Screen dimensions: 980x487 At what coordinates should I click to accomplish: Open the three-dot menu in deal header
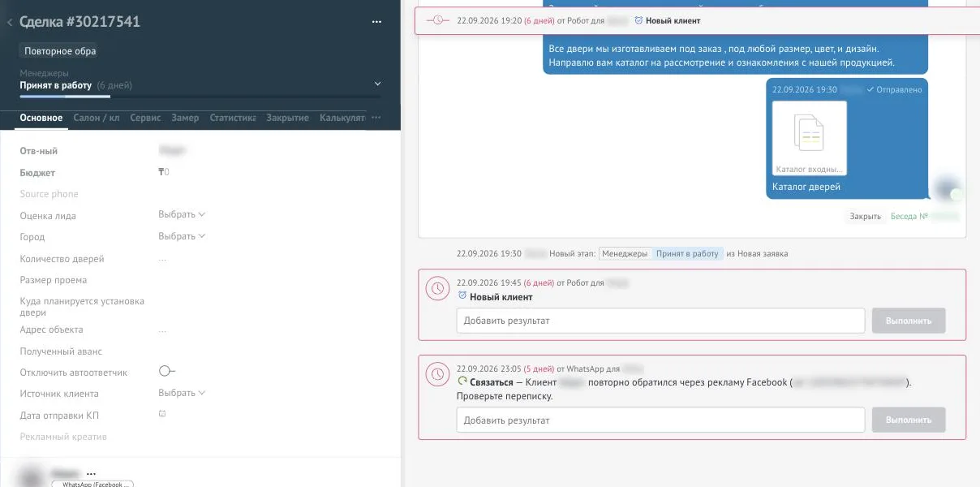point(376,23)
